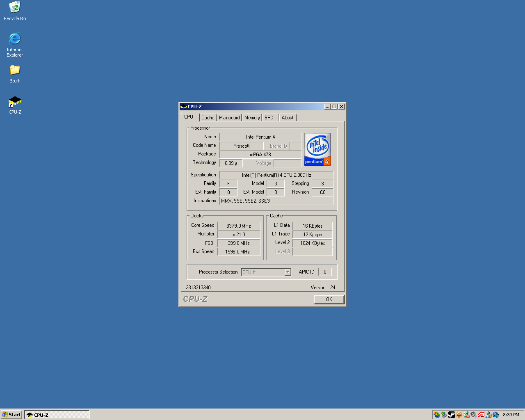
Task: Open Steam from the system tray
Action: (452, 415)
